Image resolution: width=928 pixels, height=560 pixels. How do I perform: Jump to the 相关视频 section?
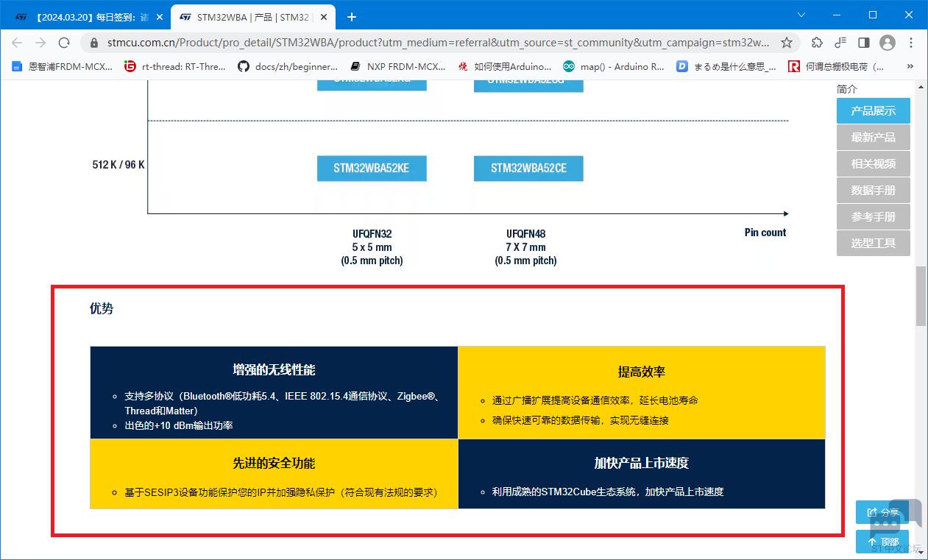pyautogui.click(x=874, y=164)
